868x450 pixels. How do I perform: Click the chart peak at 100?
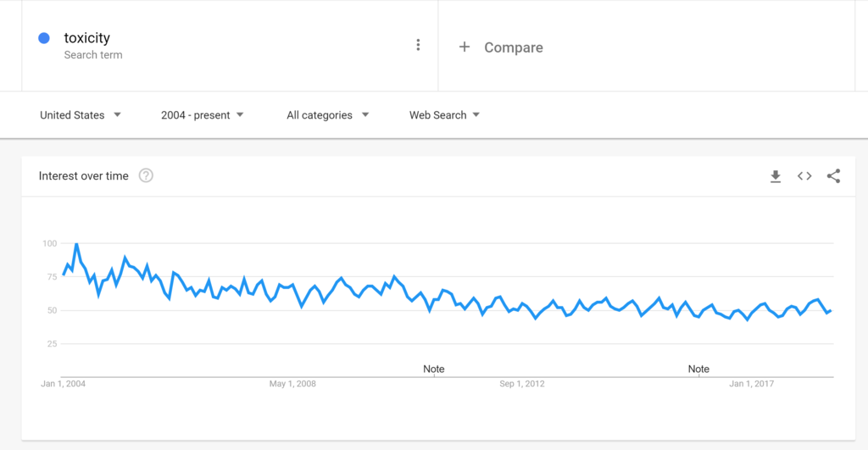pos(76,244)
